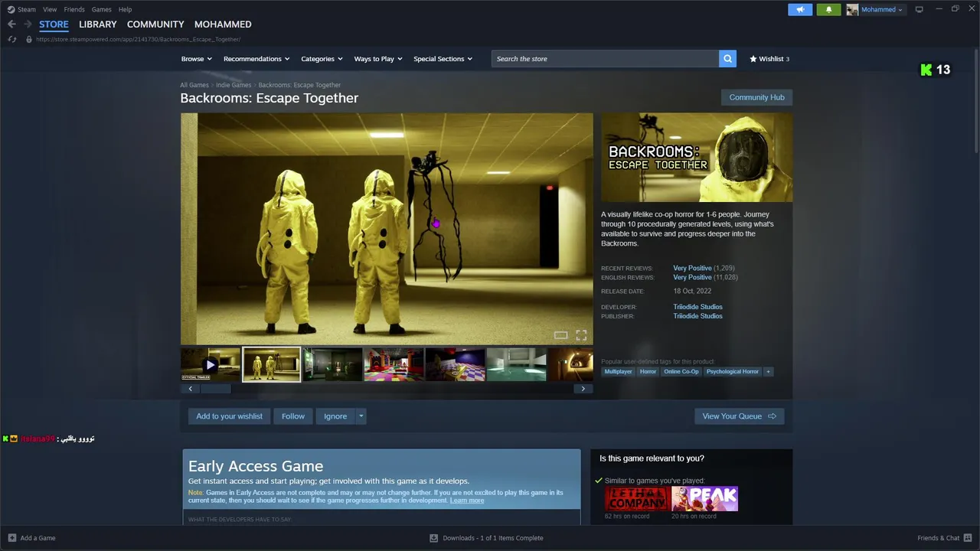980x551 pixels.
Task: Click the Mohammed profile avatar
Action: (852, 9)
